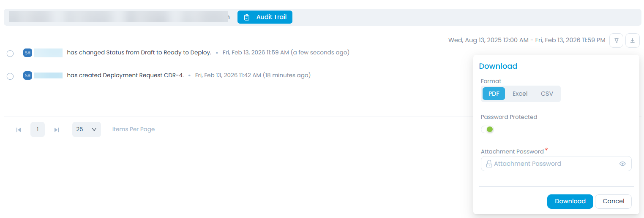
Task: Select page number 1
Action: click(38, 129)
